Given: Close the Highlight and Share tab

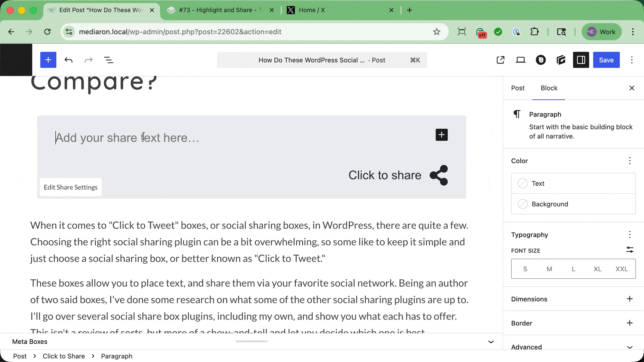Looking at the screenshot, I should [x=271, y=10].
